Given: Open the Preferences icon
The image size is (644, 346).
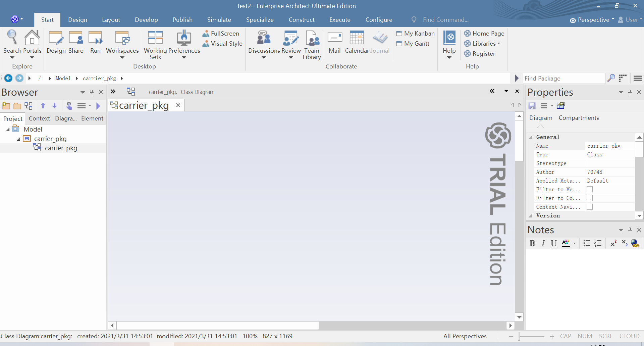Looking at the screenshot, I should [184, 44].
